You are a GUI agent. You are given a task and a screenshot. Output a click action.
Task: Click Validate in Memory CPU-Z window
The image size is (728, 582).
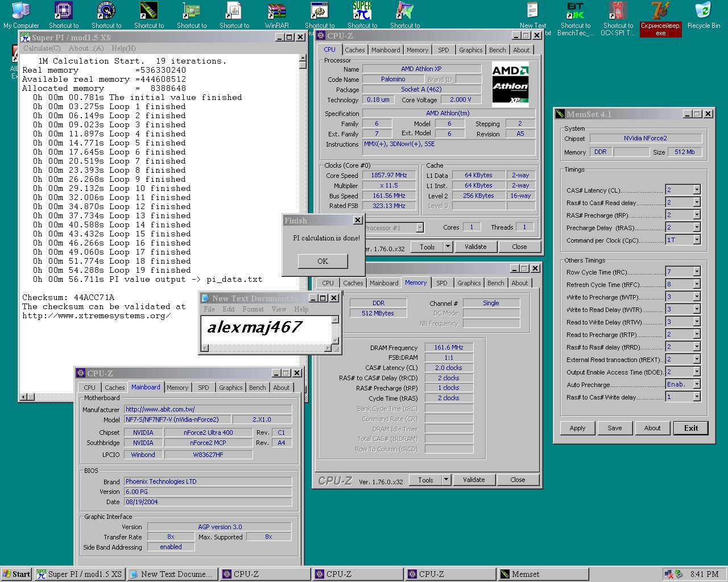[x=474, y=480]
